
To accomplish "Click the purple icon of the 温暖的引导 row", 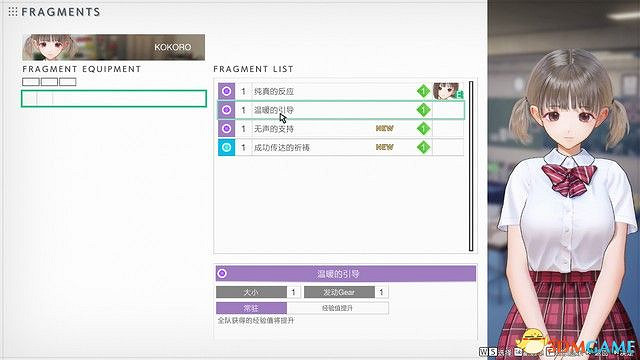I will (x=226, y=110).
